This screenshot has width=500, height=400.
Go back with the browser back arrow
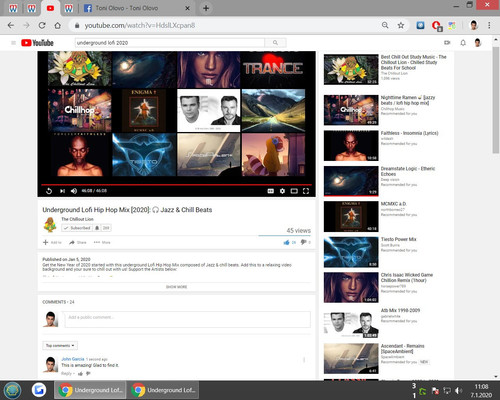(11, 25)
